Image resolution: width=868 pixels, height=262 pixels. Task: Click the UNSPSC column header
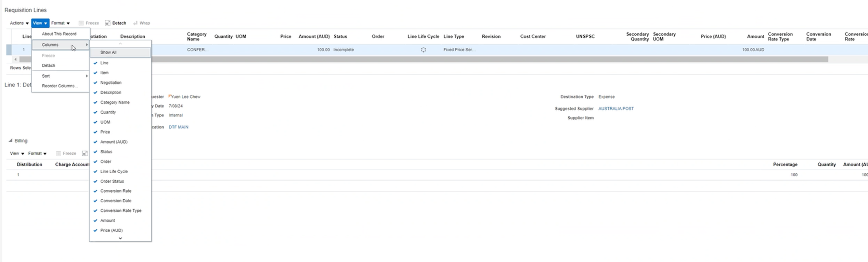[585, 36]
